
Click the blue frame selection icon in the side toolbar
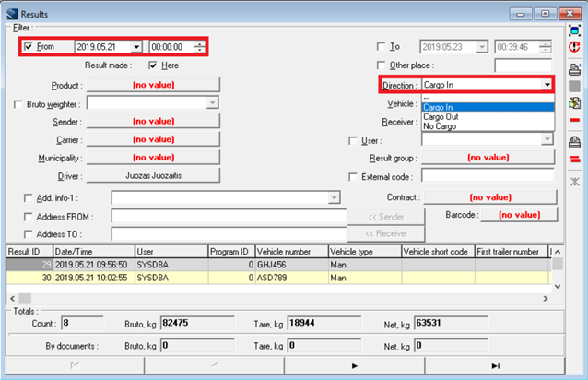point(574,30)
